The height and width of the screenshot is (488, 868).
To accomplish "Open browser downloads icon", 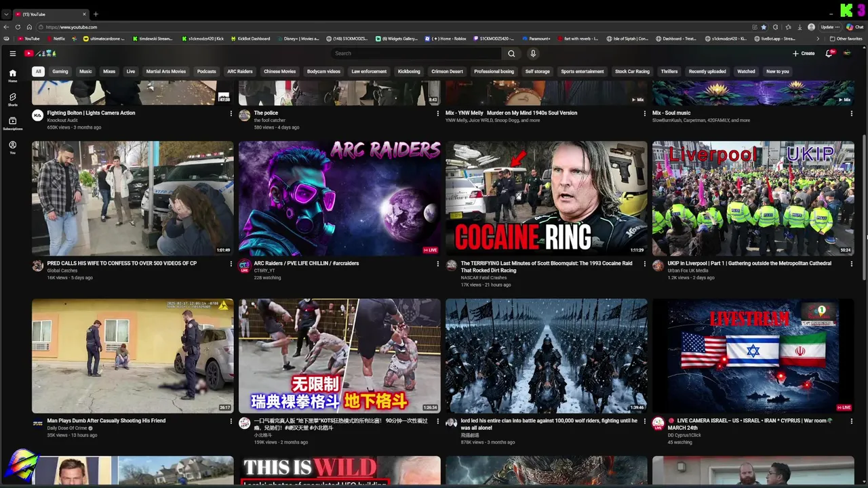I will coord(799,27).
